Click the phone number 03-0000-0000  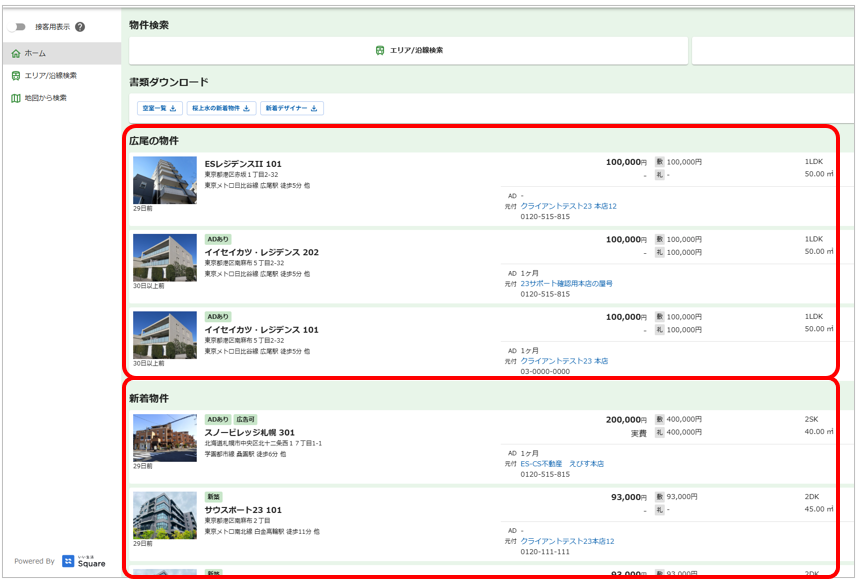tap(545, 372)
